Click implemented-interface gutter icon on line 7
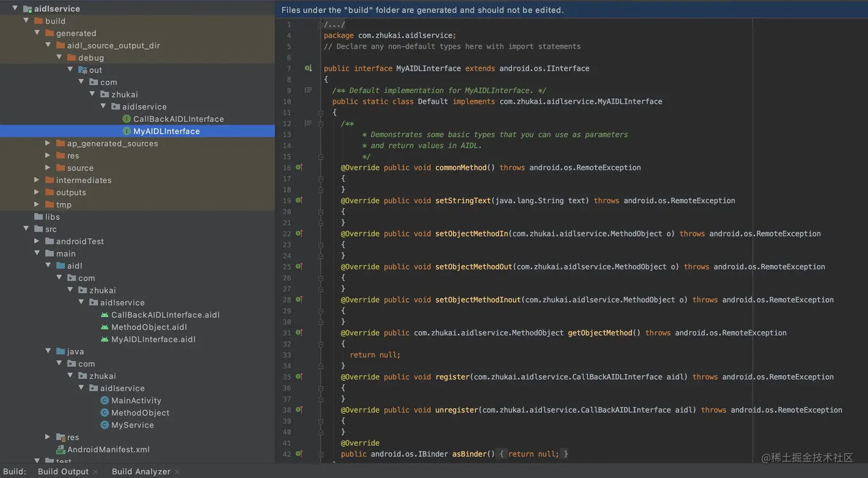Viewport: 868px width, 478px height. (308, 68)
